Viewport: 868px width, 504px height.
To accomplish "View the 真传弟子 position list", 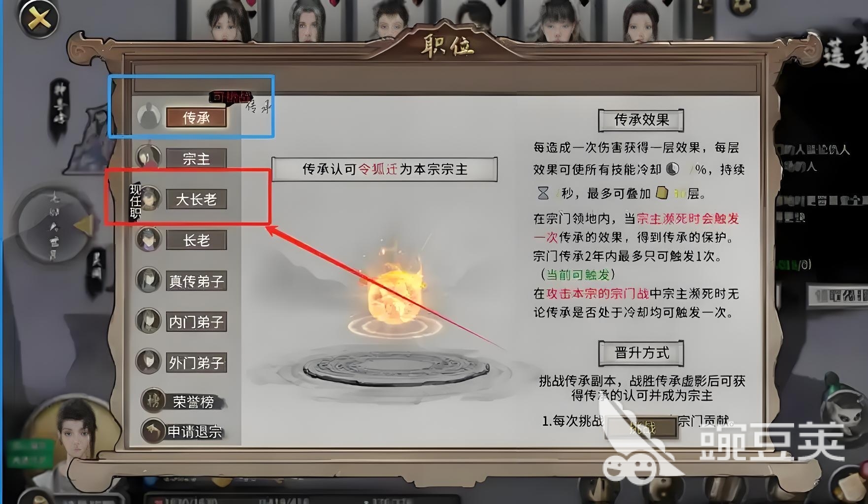I will [197, 281].
